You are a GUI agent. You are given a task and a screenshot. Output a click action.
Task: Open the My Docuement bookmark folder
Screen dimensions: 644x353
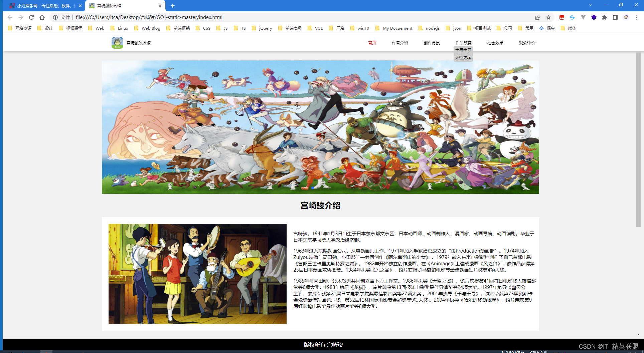(x=394, y=28)
